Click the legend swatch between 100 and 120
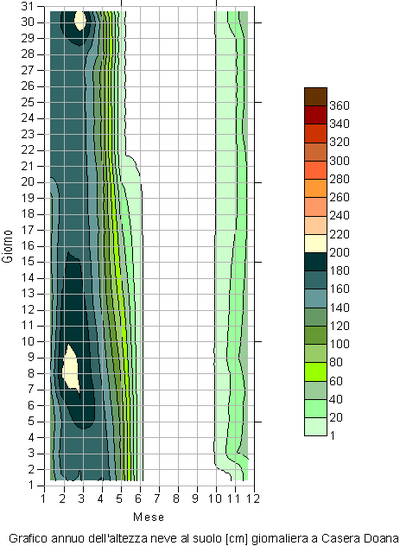400x546 pixels. pyautogui.click(x=315, y=335)
